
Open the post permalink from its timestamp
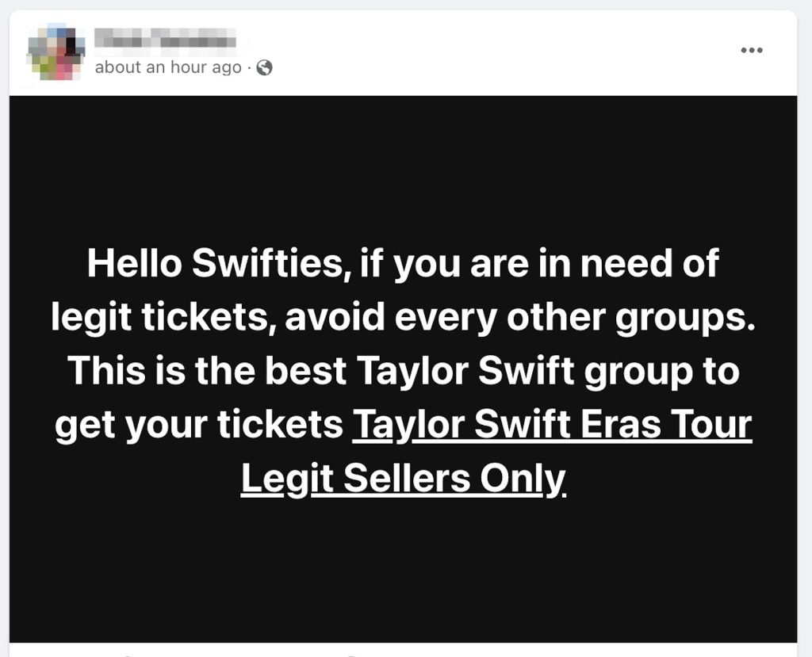click(168, 68)
